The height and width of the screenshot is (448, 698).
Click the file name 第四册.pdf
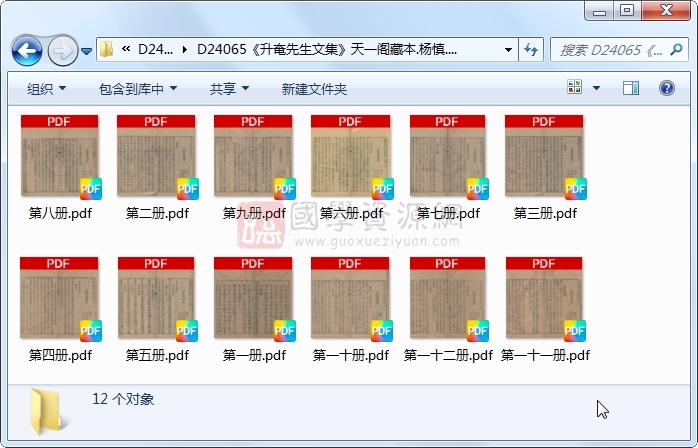point(60,355)
